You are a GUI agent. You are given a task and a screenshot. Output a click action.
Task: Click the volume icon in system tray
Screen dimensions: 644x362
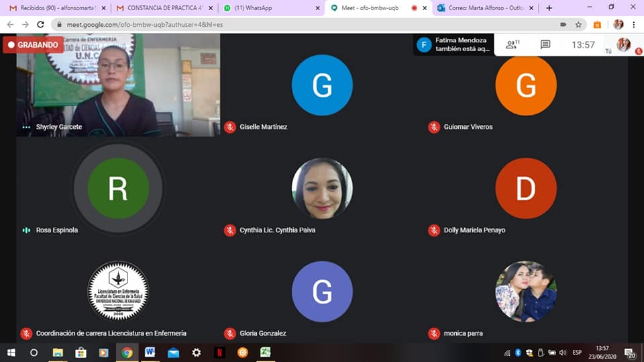click(563, 353)
